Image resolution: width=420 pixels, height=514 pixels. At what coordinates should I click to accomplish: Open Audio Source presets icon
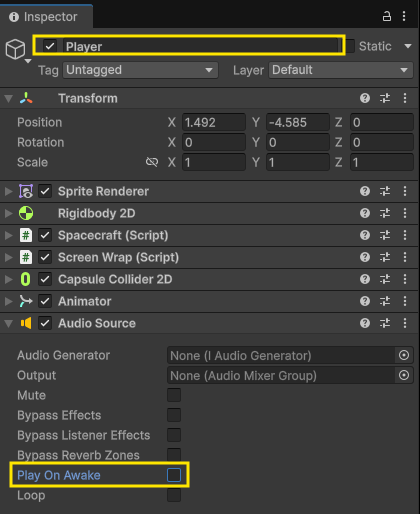point(385,323)
